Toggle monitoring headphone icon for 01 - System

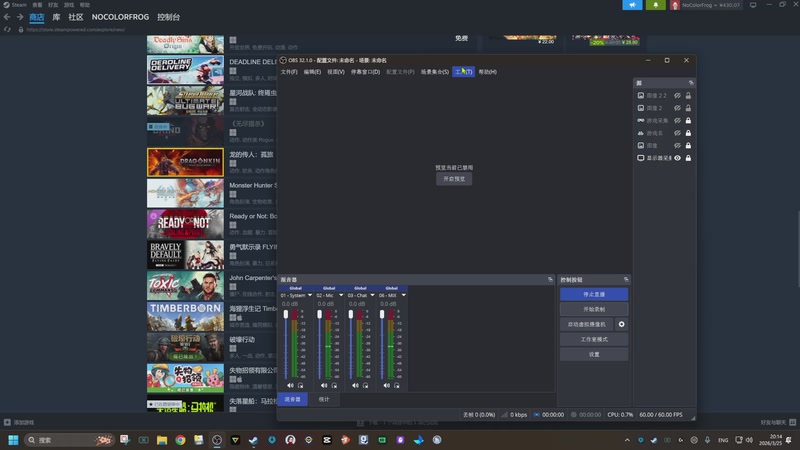click(x=301, y=386)
